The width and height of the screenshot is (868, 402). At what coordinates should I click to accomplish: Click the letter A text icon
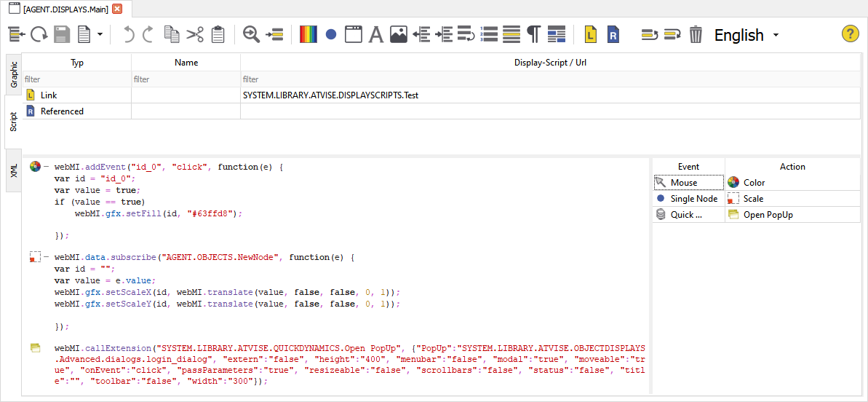tap(376, 35)
